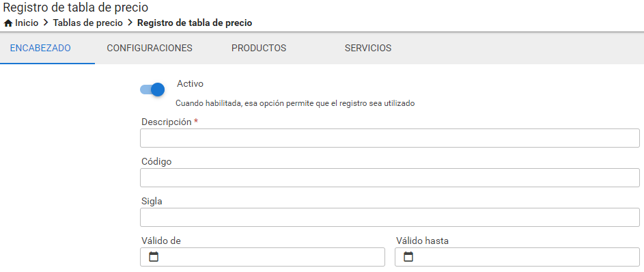Go back to Tablas de precio breadcrumb
This screenshot has height=272, width=644.
pos(88,23)
